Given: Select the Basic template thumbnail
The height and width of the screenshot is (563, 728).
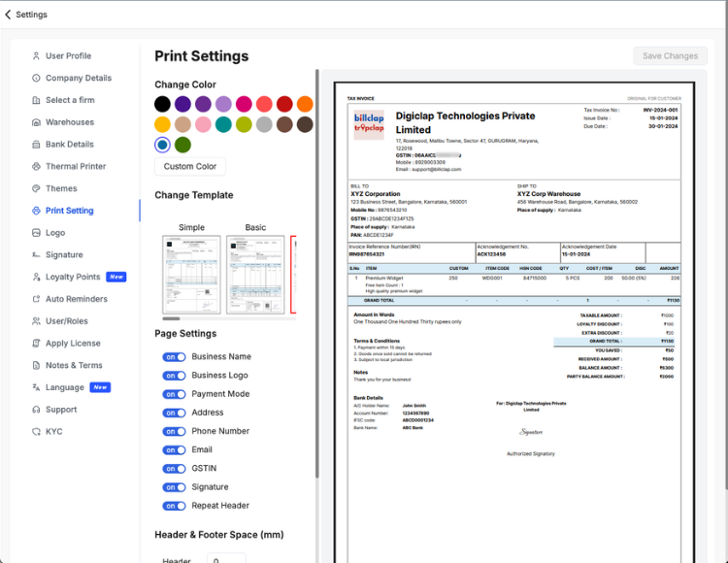Looking at the screenshot, I should coord(254,275).
